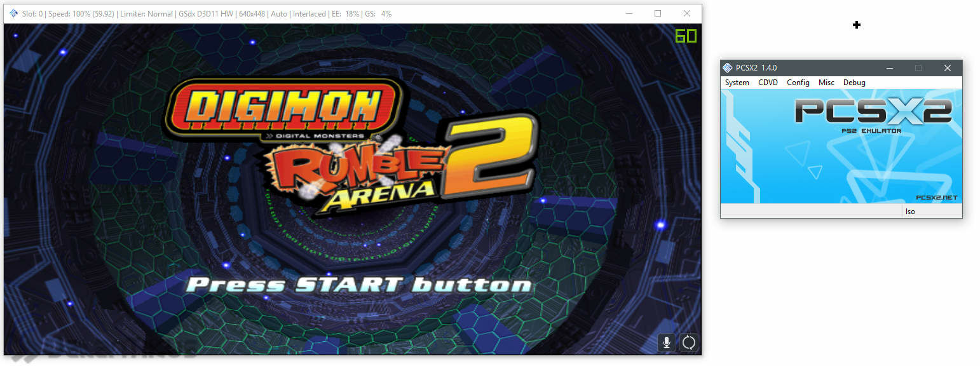Click the game window's title bar icon
Image resolution: width=980 pixels, height=366 pixels.
14,13
